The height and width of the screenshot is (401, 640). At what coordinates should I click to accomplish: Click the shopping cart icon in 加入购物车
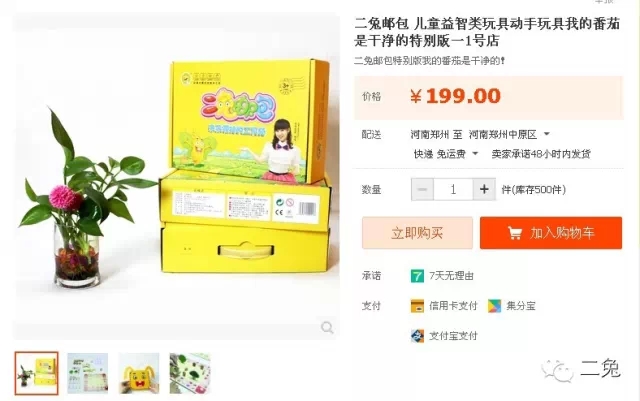515,233
